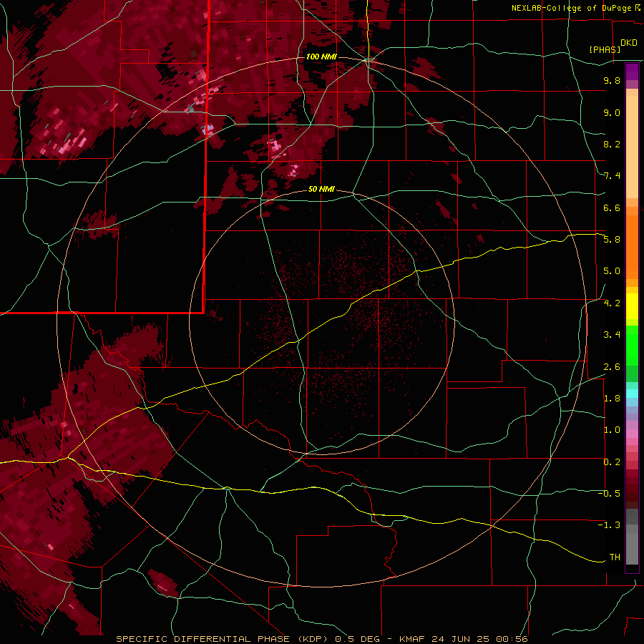Click the 3.4 scale value
Screen dimensions: 644x644
pyautogui.click(x=612, y=335)
